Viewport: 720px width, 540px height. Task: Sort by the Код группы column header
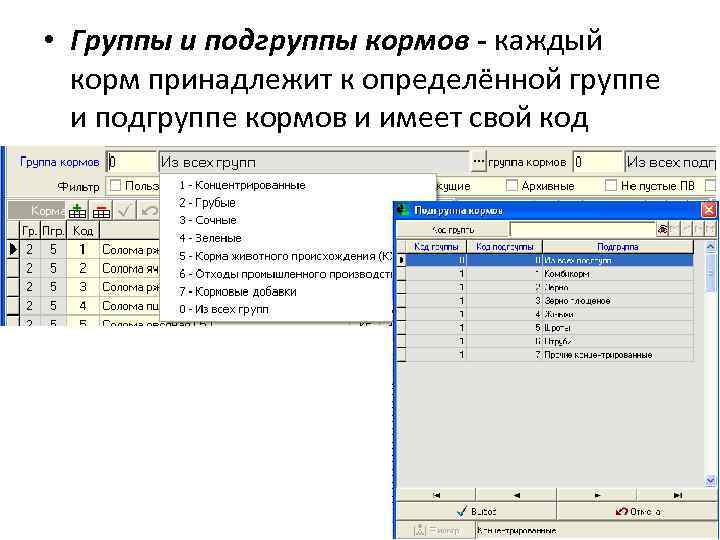(436, 247)
